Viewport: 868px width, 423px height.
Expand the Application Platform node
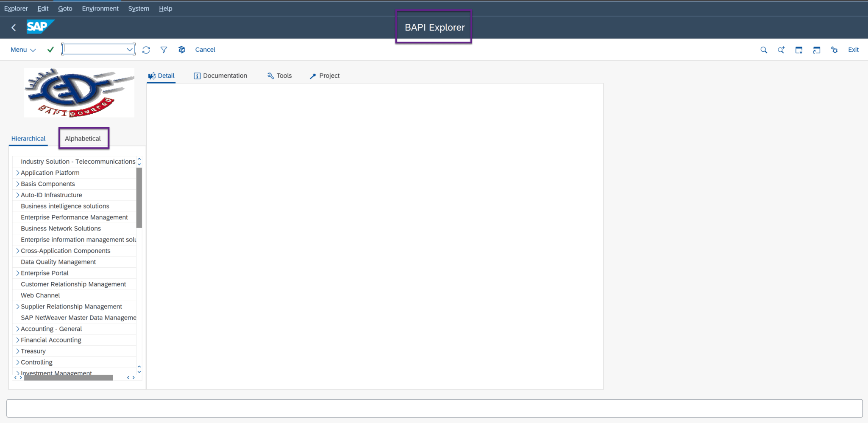[17, 173]
